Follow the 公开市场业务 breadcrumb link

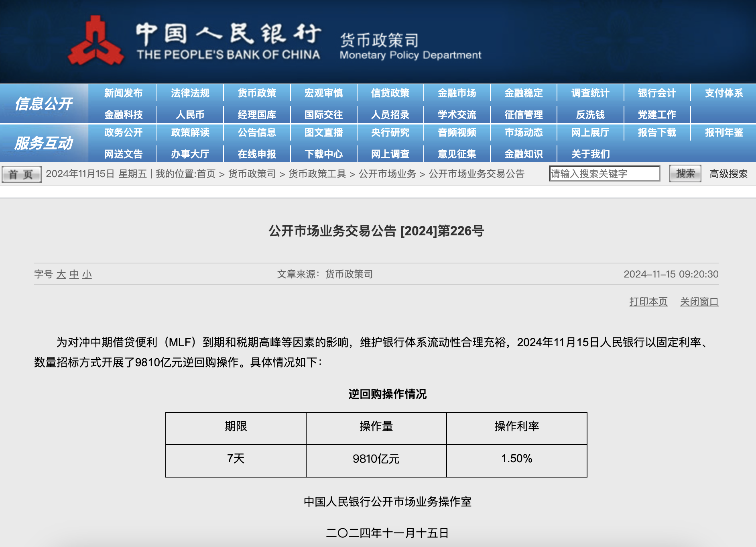coord(387,174)
